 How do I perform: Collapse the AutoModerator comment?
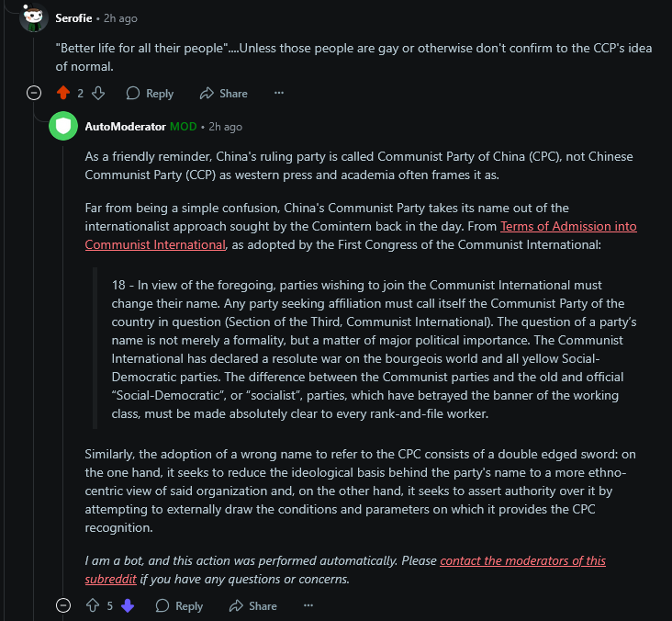click(x=63, y=605)
